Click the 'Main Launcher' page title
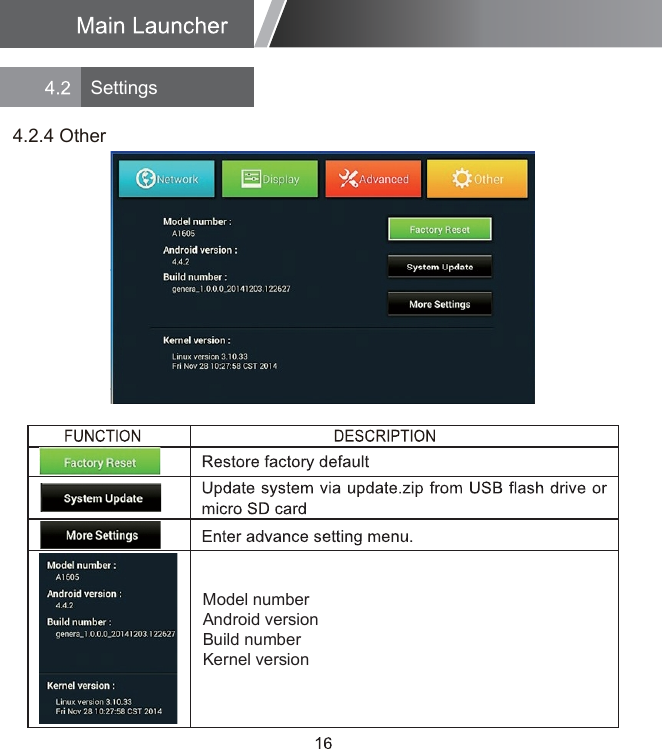Image resolution: width=662 pixels, height=749 pixels. 152,25
